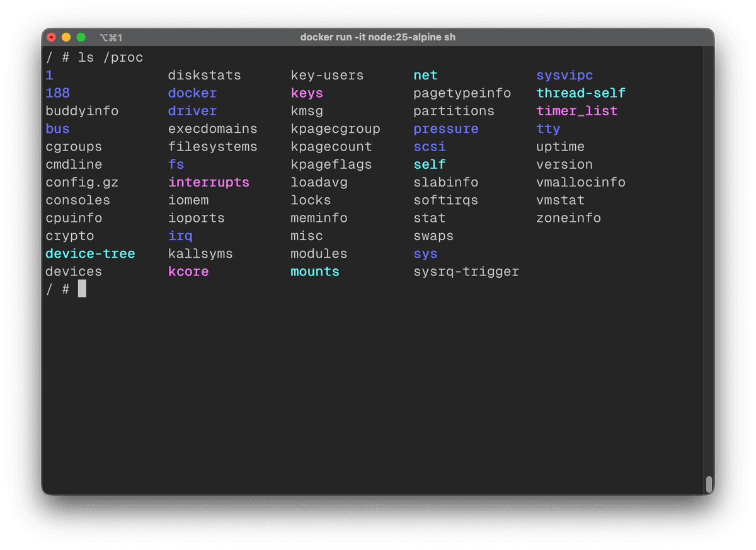Click the window title 'docker run -it node:25-alpine sh'
The image size is (756, 550).
click(x=377, y=37)
